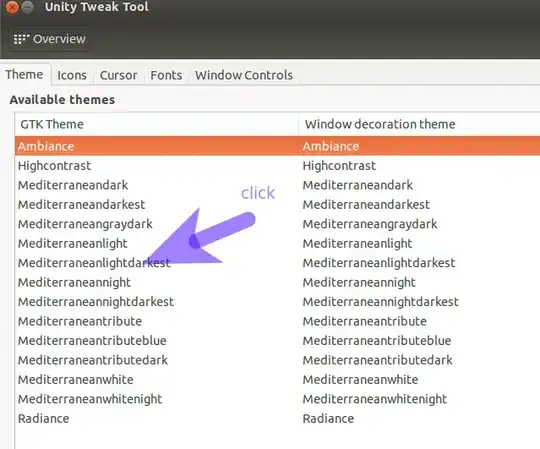This screenshot has width=540, height=449.
Task: Sort by Window decoration theme column header
Action: coord(419,124)
